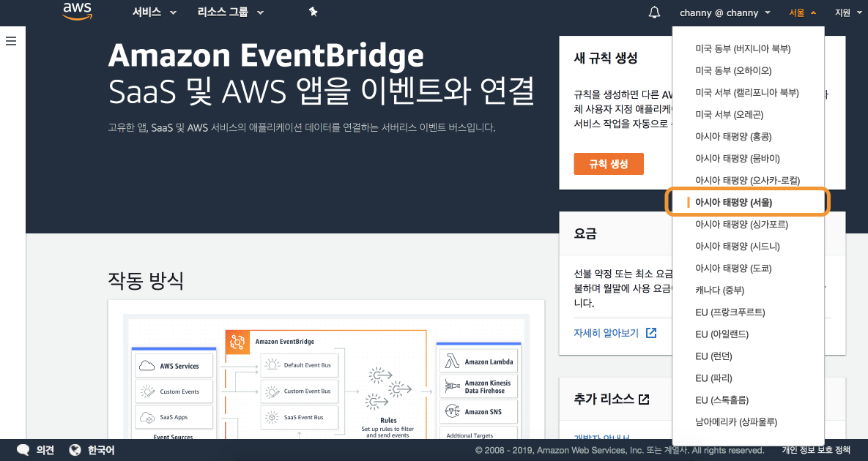
Task: Click the pin shortcut icon in header
Action: click(x=314, y=12)
